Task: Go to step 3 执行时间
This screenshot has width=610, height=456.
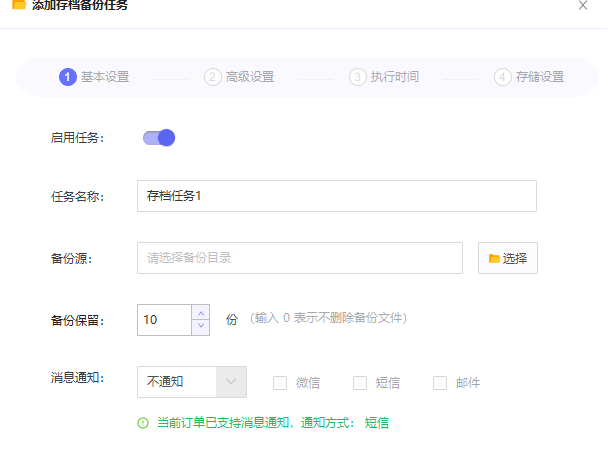Action: [384, 77]
